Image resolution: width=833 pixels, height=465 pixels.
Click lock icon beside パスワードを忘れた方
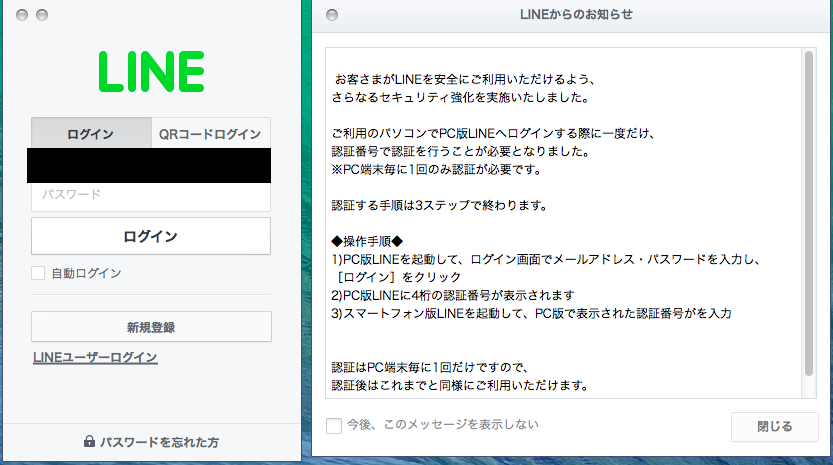coord(89,441)
